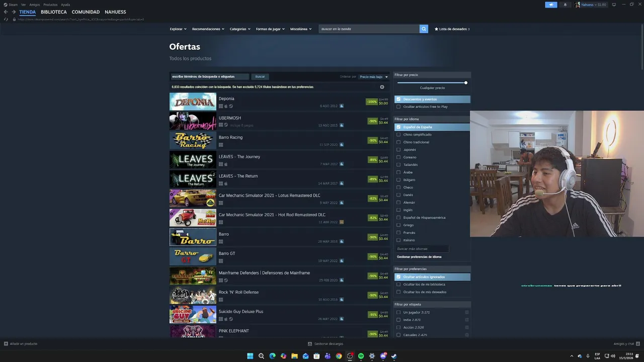Open Discord from the taskbar
Viewport: 644px width, 362px height.
click(383, 356)
